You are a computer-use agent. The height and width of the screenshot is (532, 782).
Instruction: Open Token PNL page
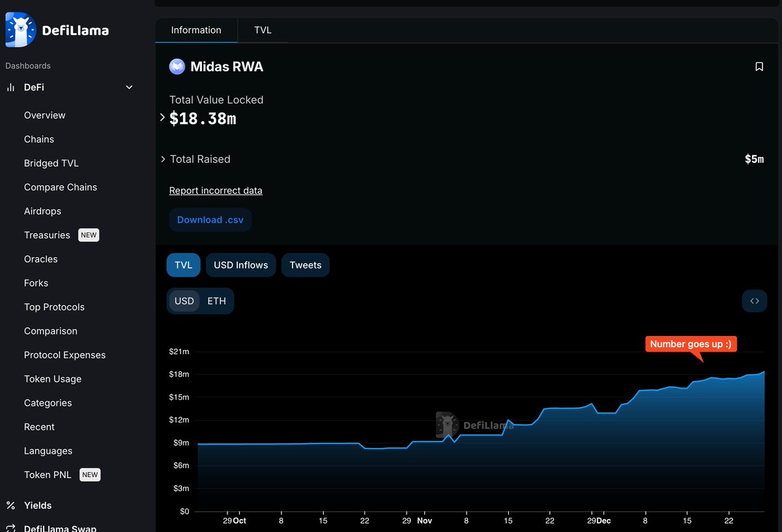tap(48, 475)
